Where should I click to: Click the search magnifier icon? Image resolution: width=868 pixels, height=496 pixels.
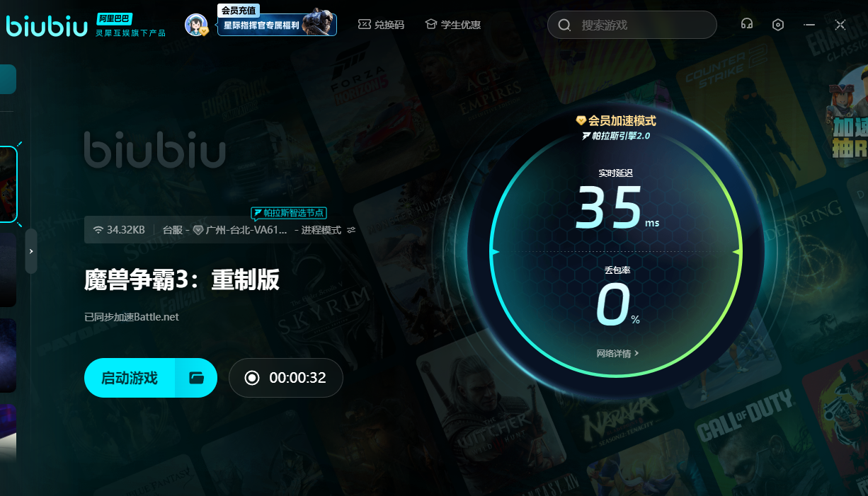[564, 25]
